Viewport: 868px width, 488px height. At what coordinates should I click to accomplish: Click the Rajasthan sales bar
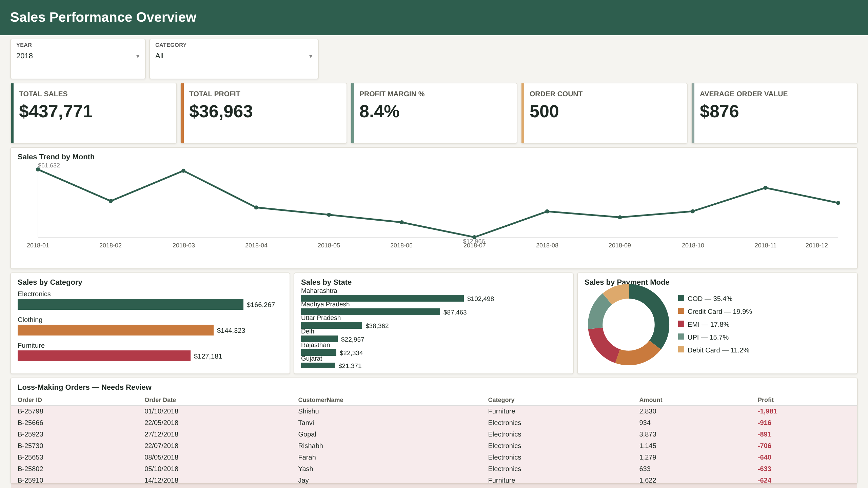pos(319,352)
